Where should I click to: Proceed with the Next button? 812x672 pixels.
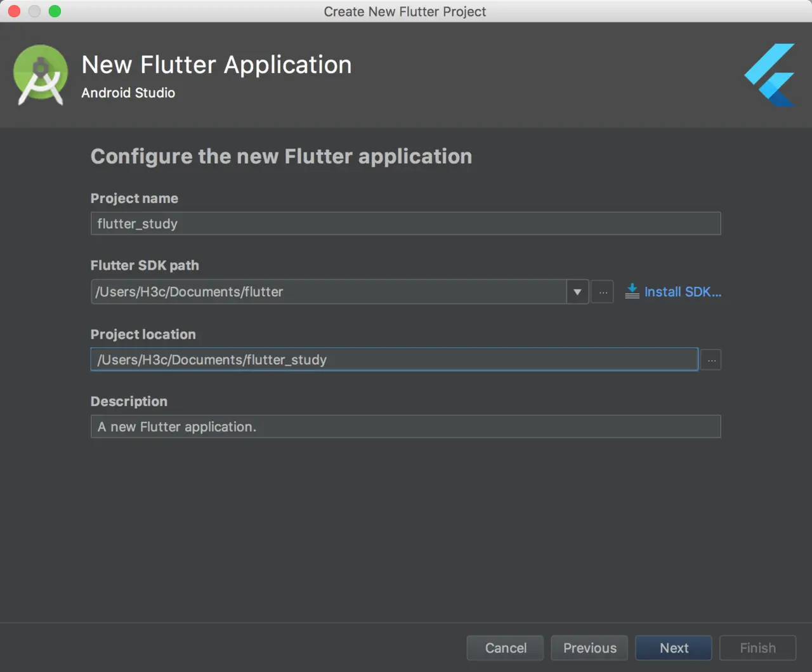(674, 648)
